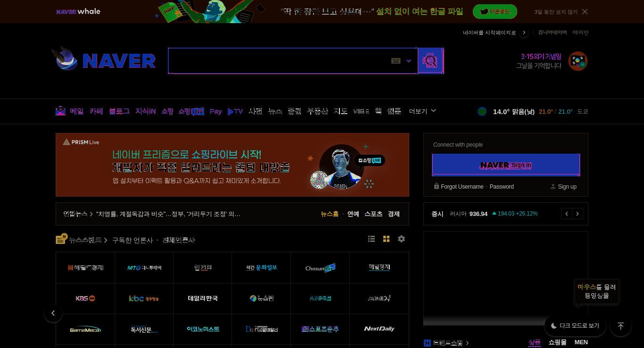Click the weather icon beside 14.0°
This screenshot has height=348, width=644.
pos(482,111)
